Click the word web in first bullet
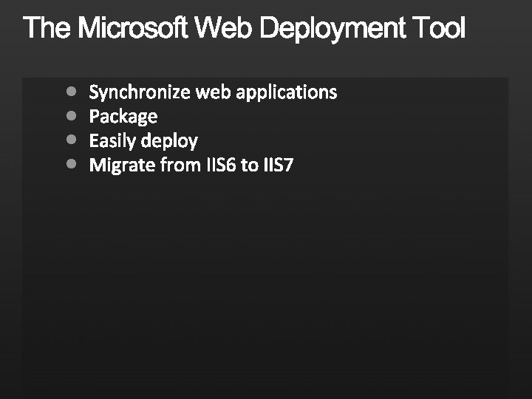This screenshot has height=399, width=532. [x=213, y=92]
